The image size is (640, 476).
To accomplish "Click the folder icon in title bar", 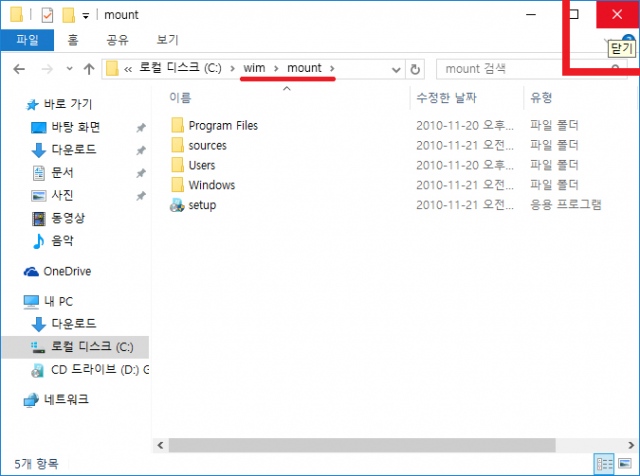I will pos(17,15).
